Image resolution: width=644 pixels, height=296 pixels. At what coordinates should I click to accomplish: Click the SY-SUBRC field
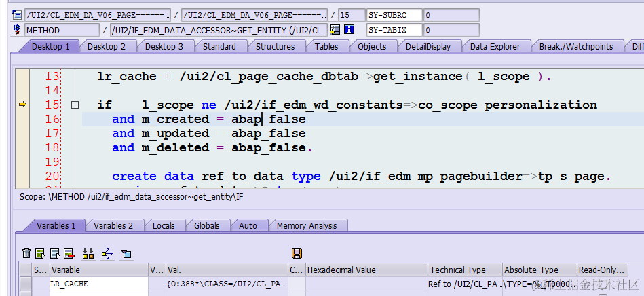tap(394, 15)
